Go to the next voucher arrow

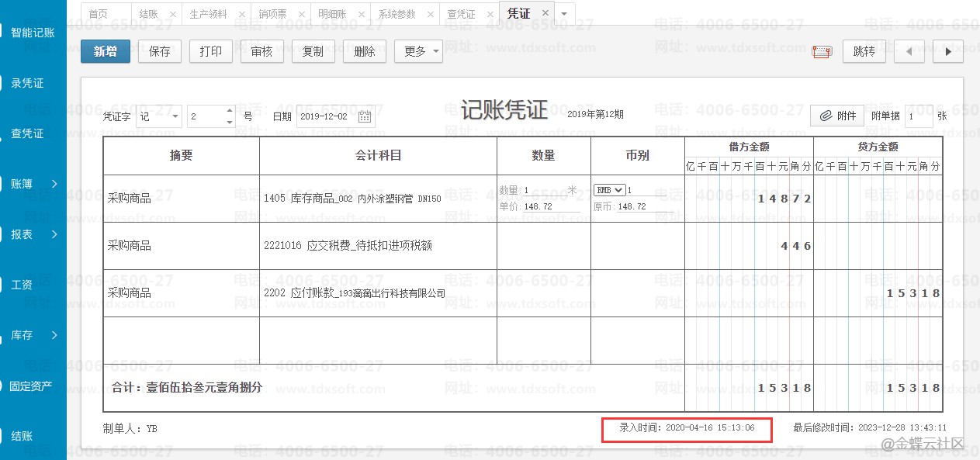[947, 52]
